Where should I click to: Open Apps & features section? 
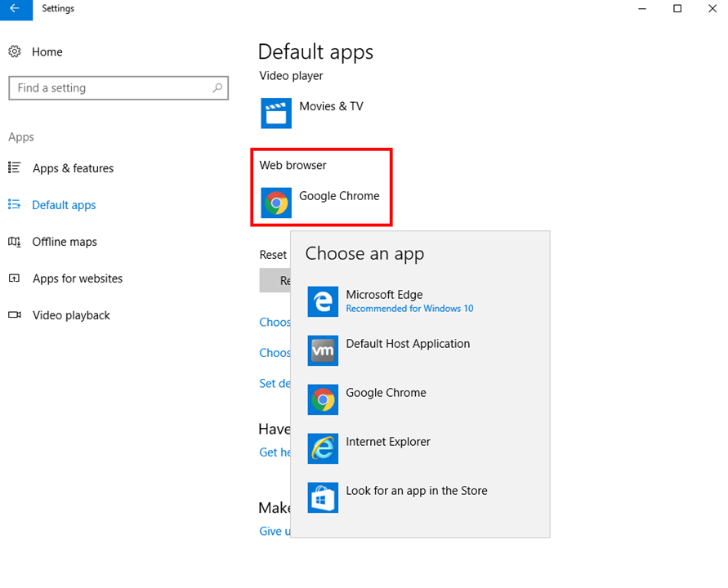point(73,168)
